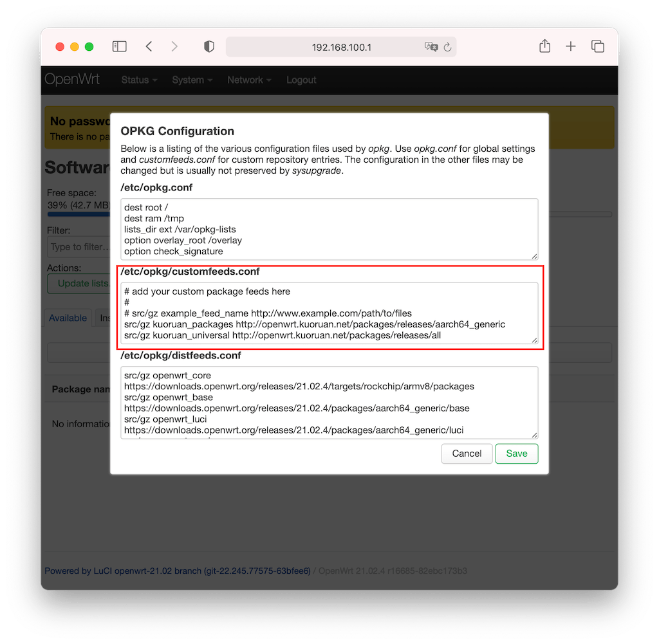
Task: Expand the Network menu dropdown
Action: [x=249, y=80]
